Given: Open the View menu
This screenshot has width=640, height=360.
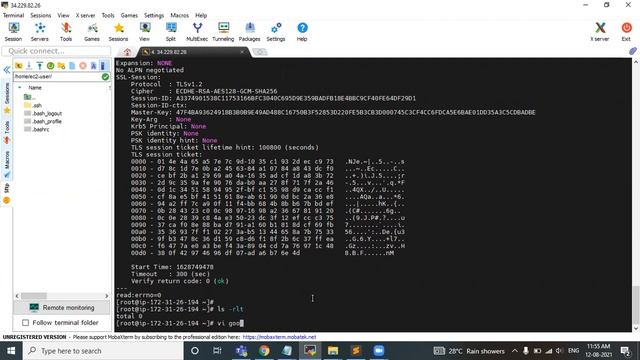Looking at the screenshot, I should [63, 15].
